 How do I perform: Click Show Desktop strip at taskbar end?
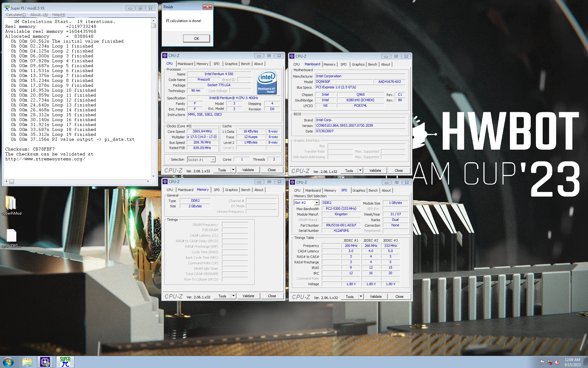click(586, 362)
